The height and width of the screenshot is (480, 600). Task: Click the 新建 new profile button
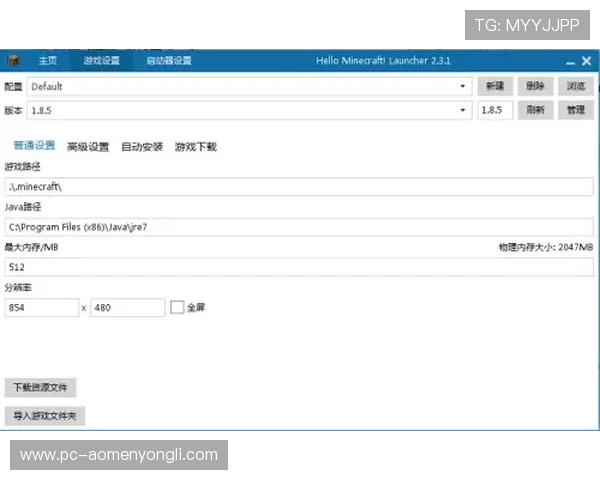(495, 86)
